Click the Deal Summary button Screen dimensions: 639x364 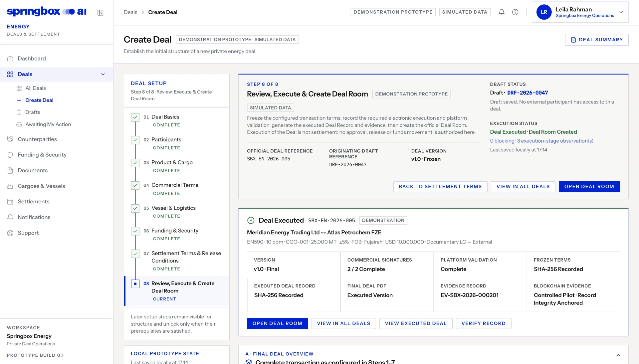point(596,40)
